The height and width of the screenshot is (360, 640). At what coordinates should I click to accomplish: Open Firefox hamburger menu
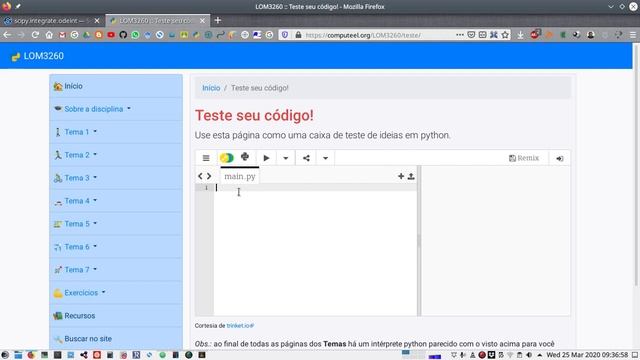(633, 35)
